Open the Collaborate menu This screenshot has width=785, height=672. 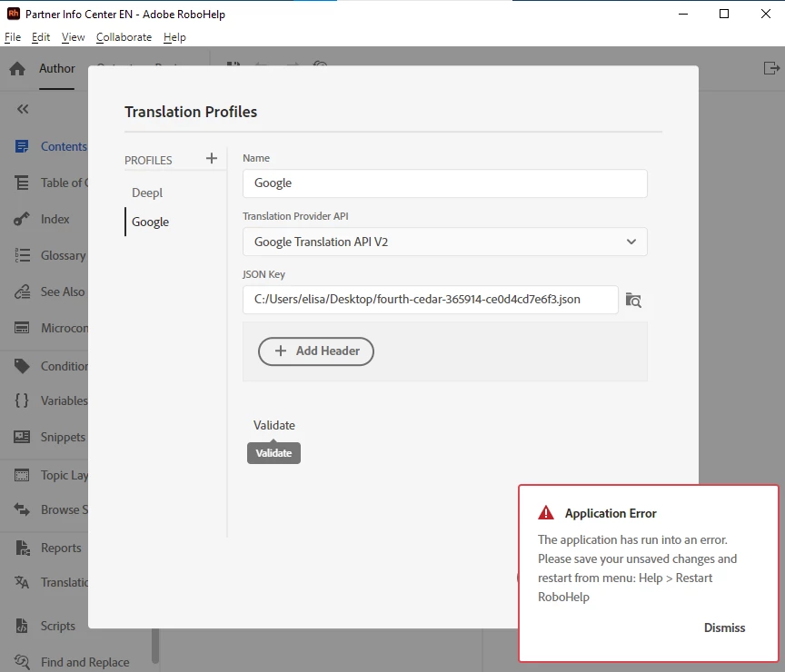coord(124,37)
